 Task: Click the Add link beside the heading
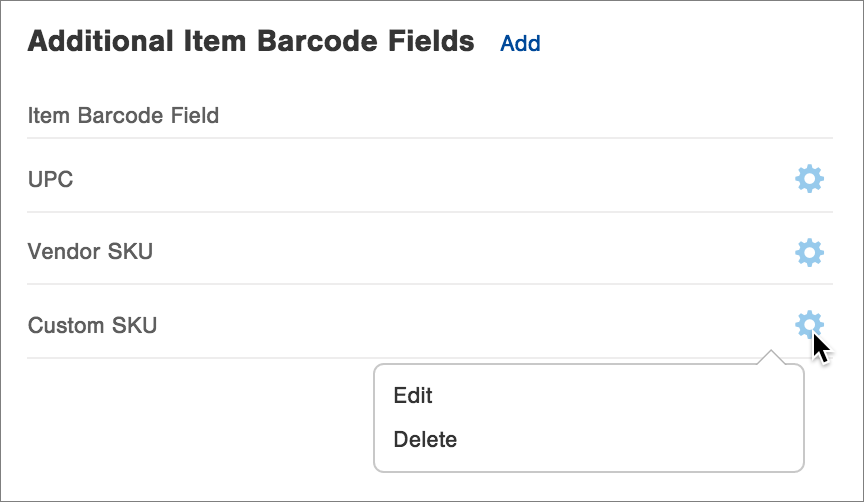pyautogui.click(x=520, y=43)
